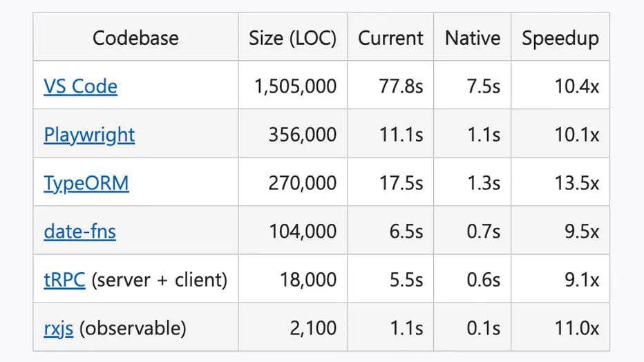Open the rxjs link
The image size is (644, 362).
click(58, 328)
